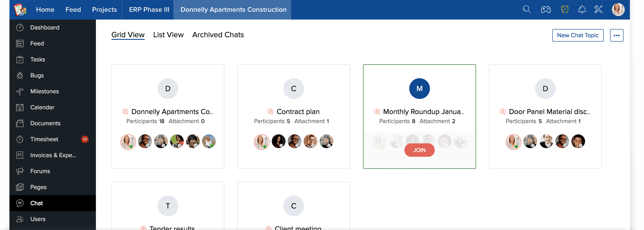
Task: Open Milestones signpost icon
Action: [x=20, y=91]
